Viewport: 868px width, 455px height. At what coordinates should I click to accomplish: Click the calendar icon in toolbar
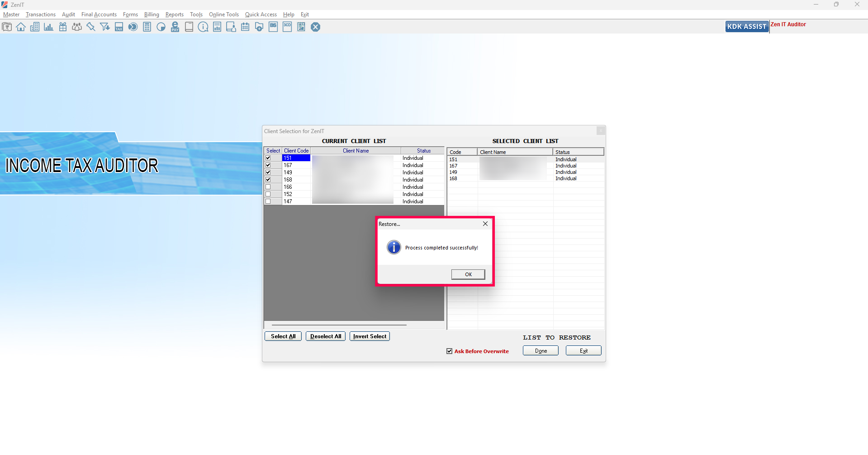point(245,27)
